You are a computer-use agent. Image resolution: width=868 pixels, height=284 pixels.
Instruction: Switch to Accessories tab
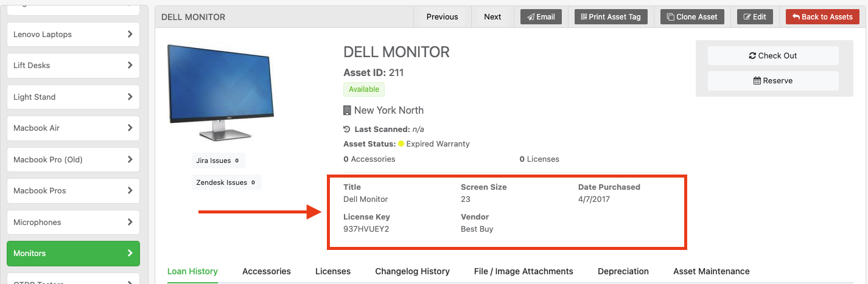[x=267, y=271]
